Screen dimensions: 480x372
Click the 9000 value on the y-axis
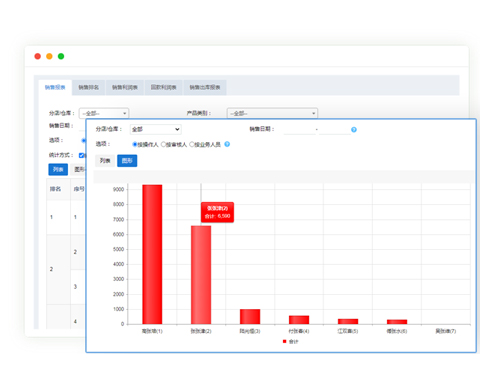[x=118, y=189]
